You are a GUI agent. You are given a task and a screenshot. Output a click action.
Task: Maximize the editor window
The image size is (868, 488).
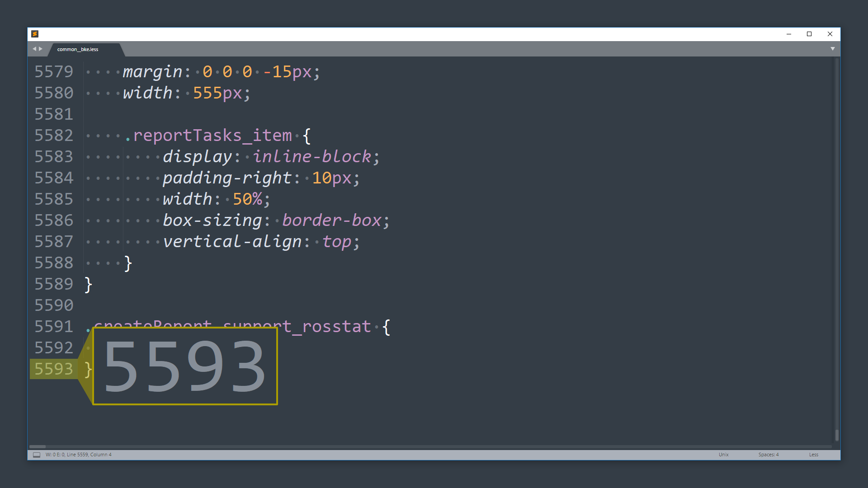pos(809,34)
